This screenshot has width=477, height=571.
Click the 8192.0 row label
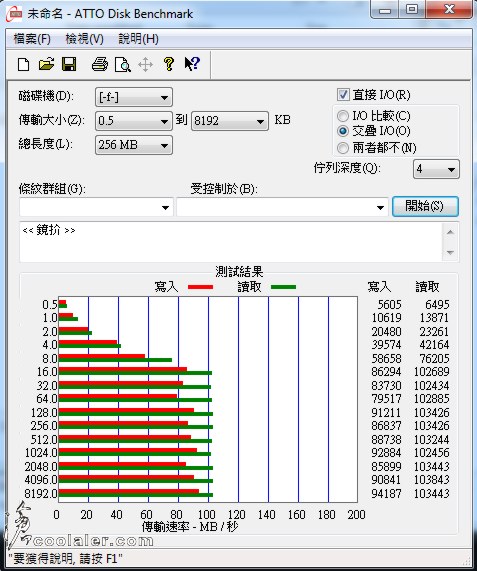(x=41, y=494)
